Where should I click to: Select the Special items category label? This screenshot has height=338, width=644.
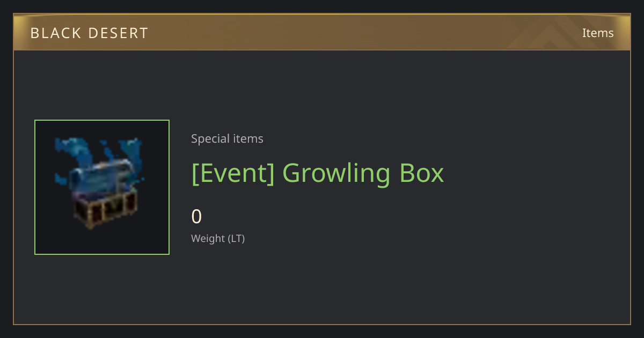227,139
